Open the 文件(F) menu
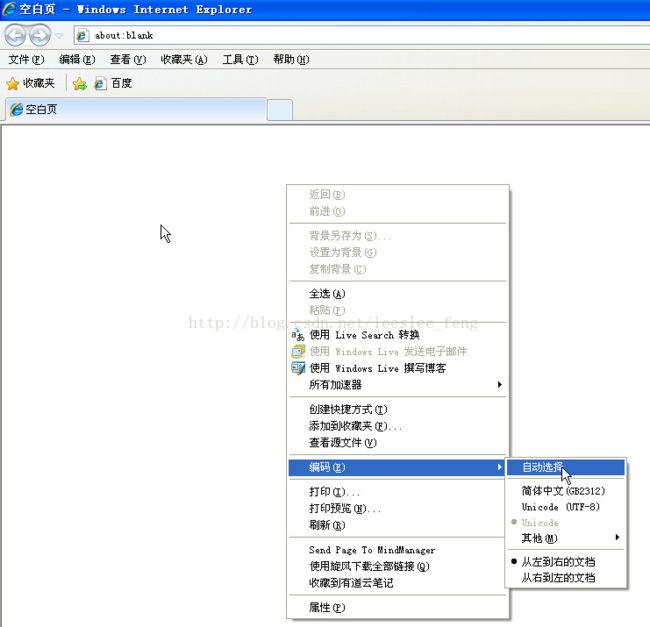 tap(26, 60)
